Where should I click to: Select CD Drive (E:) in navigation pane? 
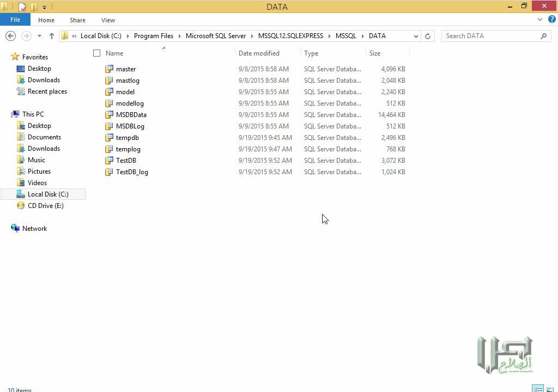click(x=46, y=206)
